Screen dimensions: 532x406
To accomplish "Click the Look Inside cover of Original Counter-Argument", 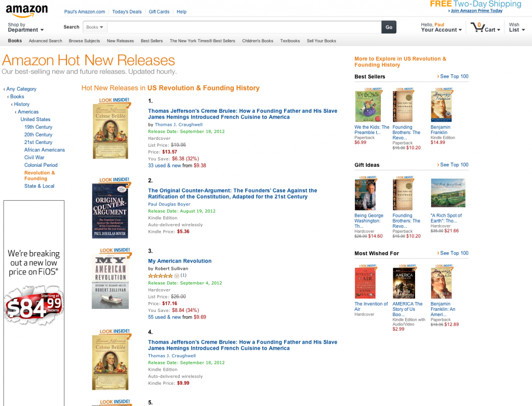I will (x=111, y=207).
